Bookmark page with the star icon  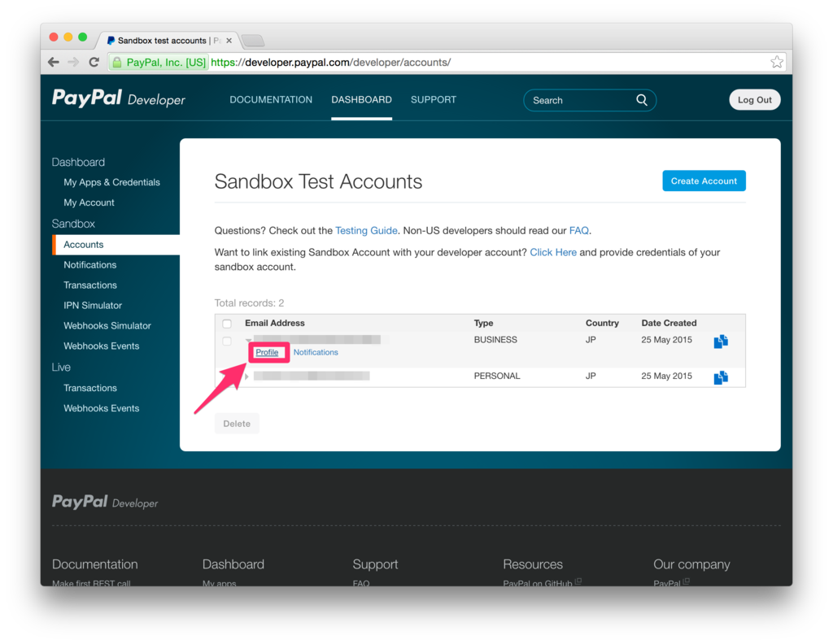pos(777,62)
